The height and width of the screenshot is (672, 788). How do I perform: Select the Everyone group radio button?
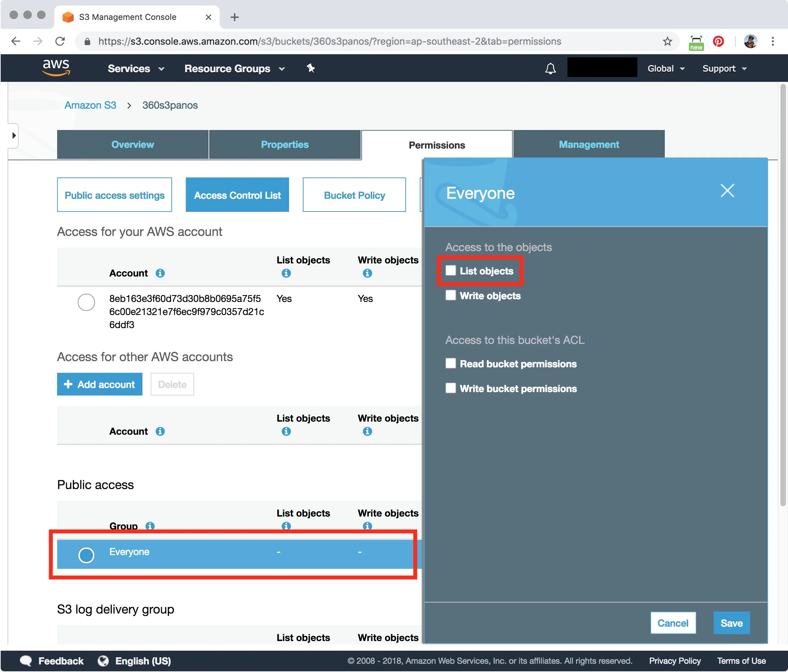click(86, 555)
